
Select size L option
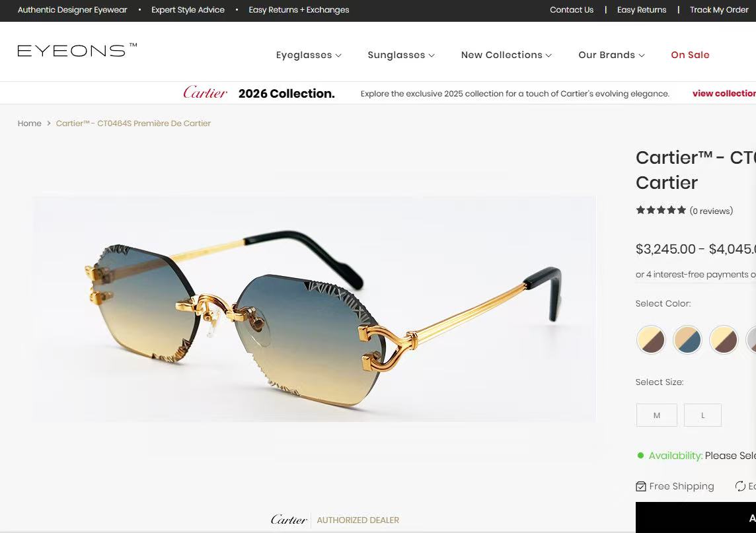tap(702, 415)
